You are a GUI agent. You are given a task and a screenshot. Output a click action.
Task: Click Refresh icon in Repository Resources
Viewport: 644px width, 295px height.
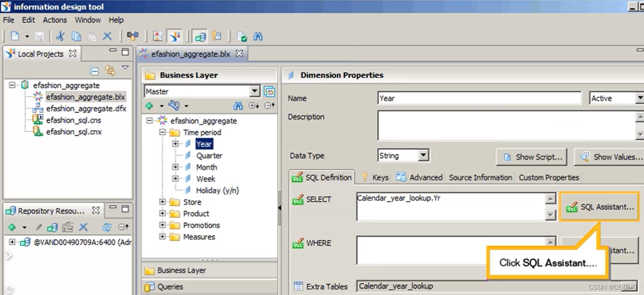click(107, 227)
